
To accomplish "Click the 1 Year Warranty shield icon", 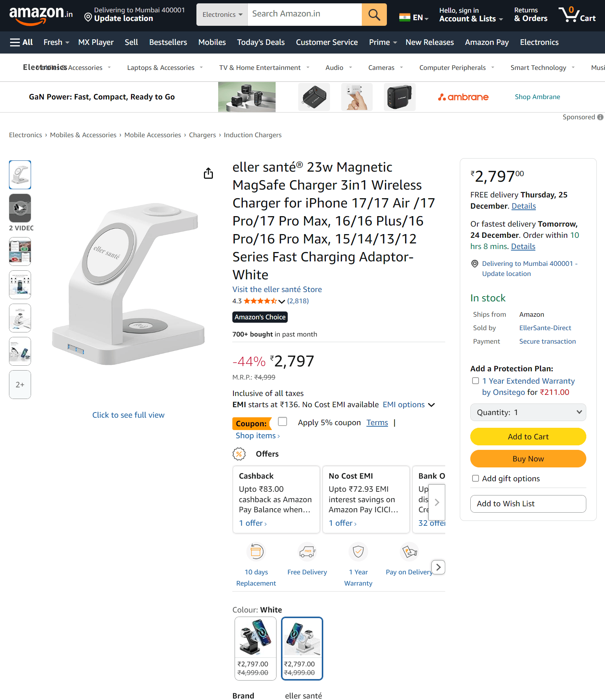I will [358, 552].
